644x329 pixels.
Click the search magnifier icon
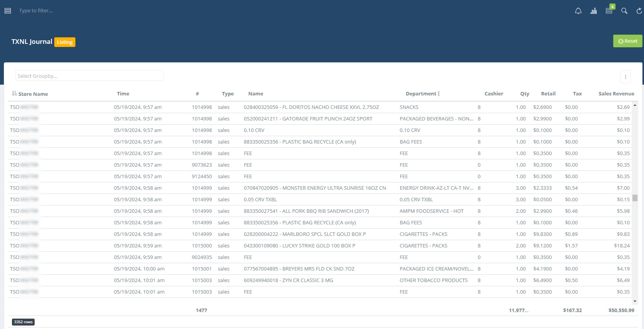tap(624, 11)
